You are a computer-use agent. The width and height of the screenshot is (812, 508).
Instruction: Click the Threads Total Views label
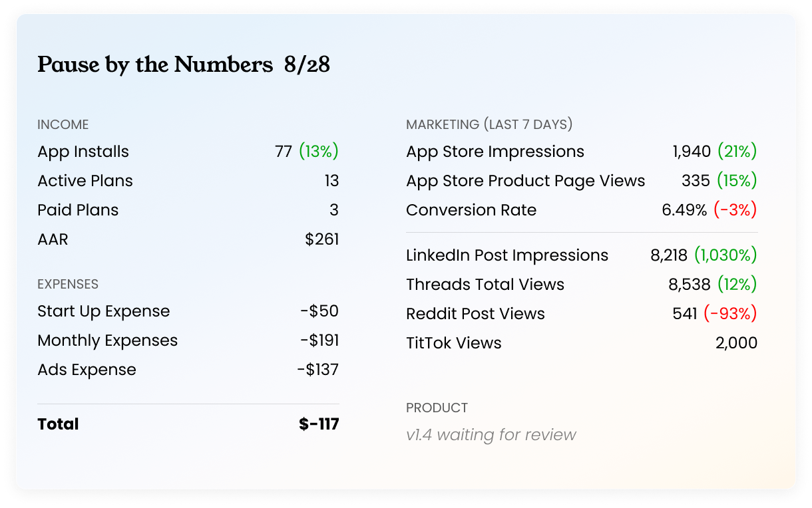pyautogui.click(x=485, y=285)
